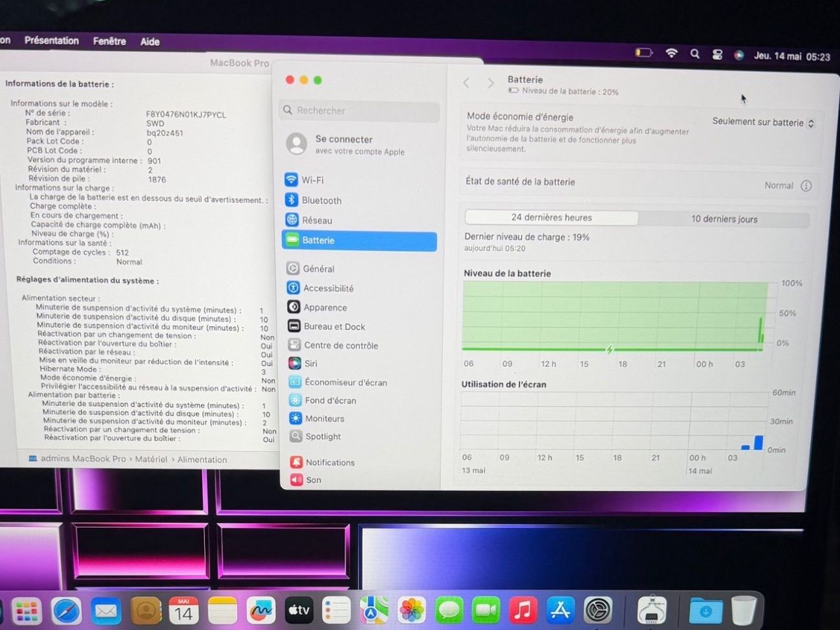Open System Information from the Dock
Image resolution: width=840 pixels, height=630 pixels.
(652, 610)
